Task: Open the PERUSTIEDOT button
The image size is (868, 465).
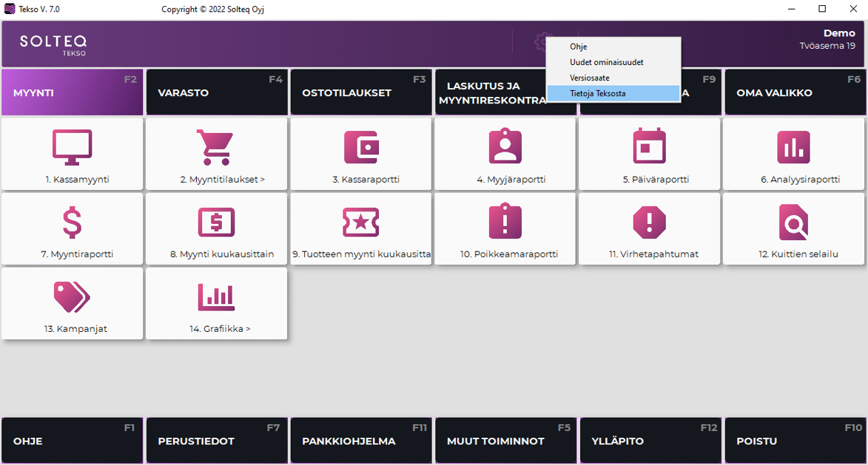Action: point(216,441)
